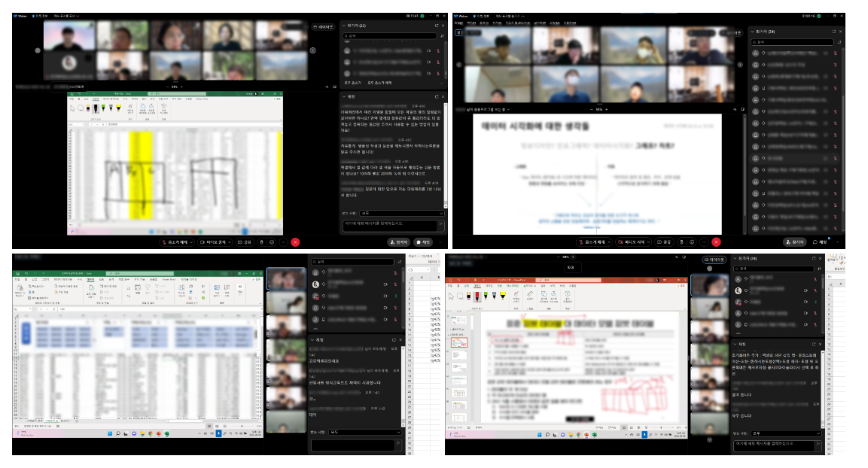Open the chat recipient dropdown, PowerPoint meeting
Screen dimensions: 868x468
tap(786, 433)
